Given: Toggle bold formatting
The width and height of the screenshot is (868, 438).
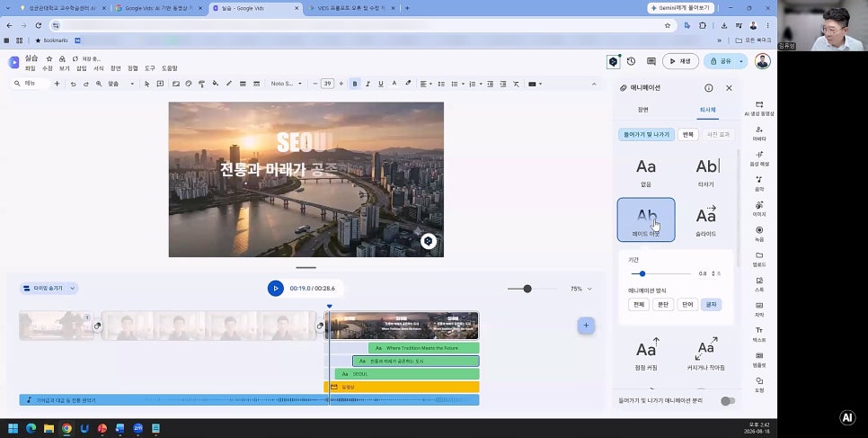Looking at the screenshot, I should click(355, 84).
